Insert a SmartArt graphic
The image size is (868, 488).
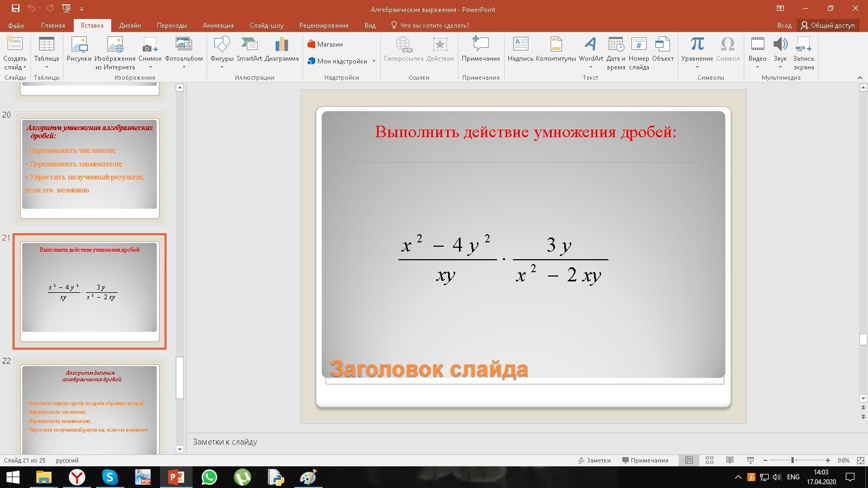tap(249, 49)
